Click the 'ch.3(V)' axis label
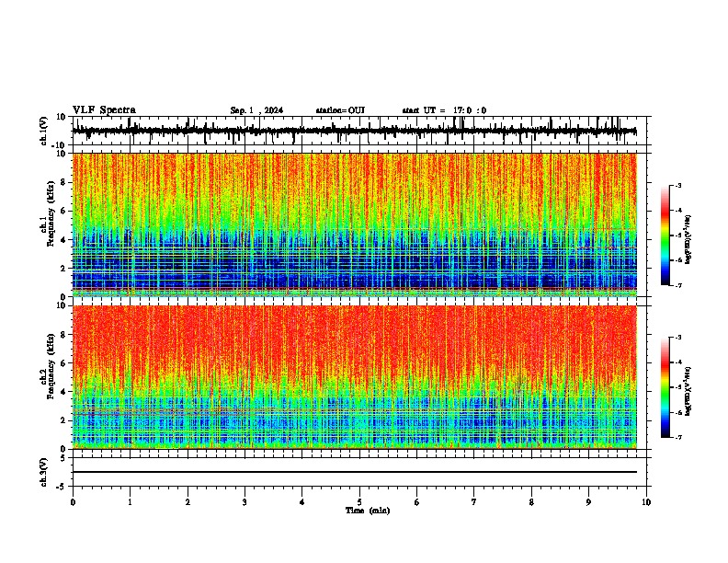Viewport: 728px width, 563px height. (44, 473)
